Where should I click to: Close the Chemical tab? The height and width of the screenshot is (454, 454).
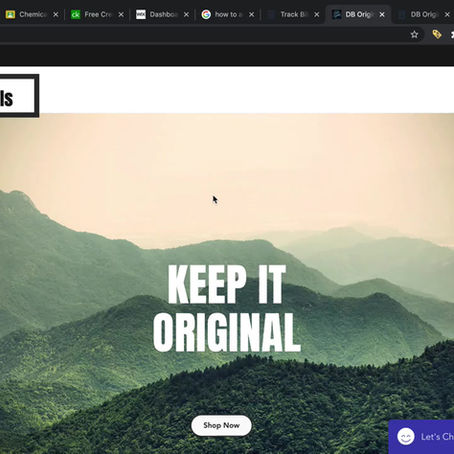[56, 15]
